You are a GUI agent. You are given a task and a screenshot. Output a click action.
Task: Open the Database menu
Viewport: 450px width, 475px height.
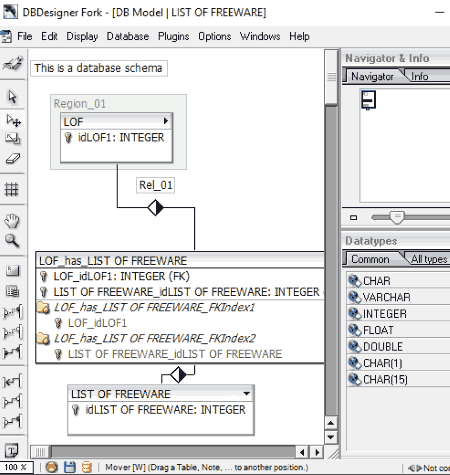click(x=128, y=36)
